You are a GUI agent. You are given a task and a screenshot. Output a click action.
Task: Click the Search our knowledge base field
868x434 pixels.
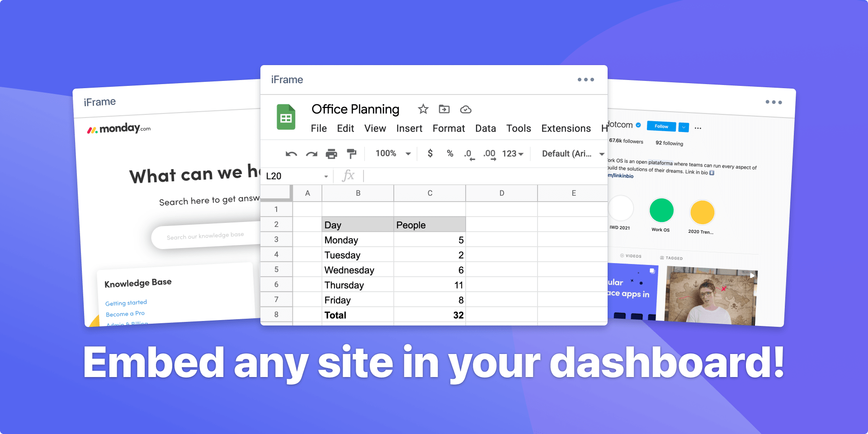(x=206, y=235)
